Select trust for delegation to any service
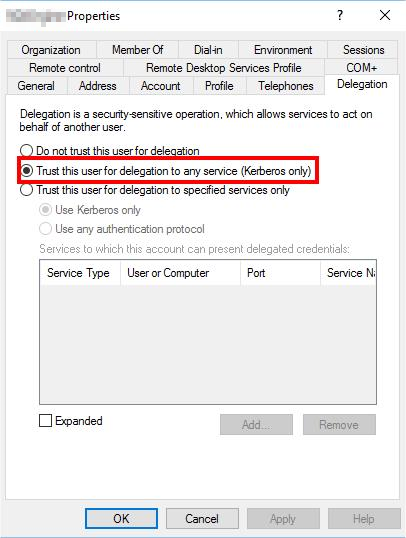406x538 pixels. click(27, 170)
